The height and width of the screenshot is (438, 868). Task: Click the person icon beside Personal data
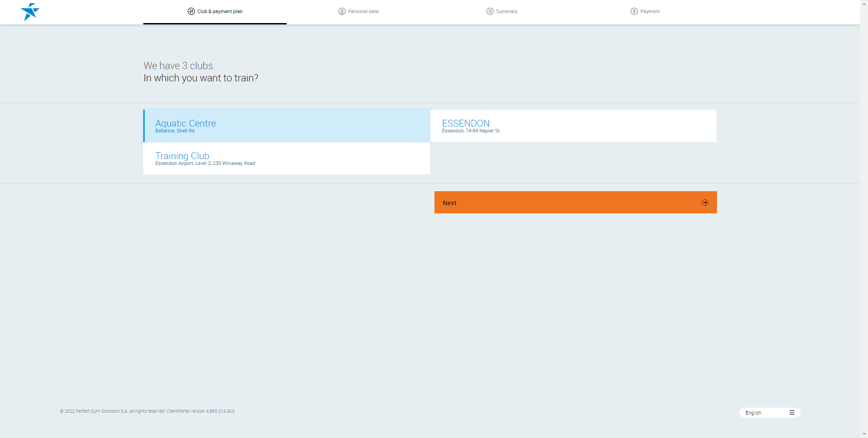[x=342, y=11]
